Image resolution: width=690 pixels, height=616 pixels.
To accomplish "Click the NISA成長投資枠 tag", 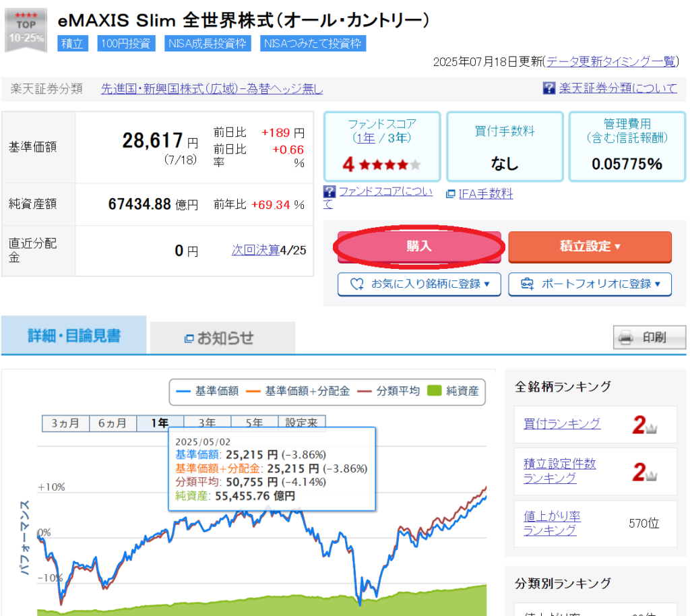I will coord(208,44).
